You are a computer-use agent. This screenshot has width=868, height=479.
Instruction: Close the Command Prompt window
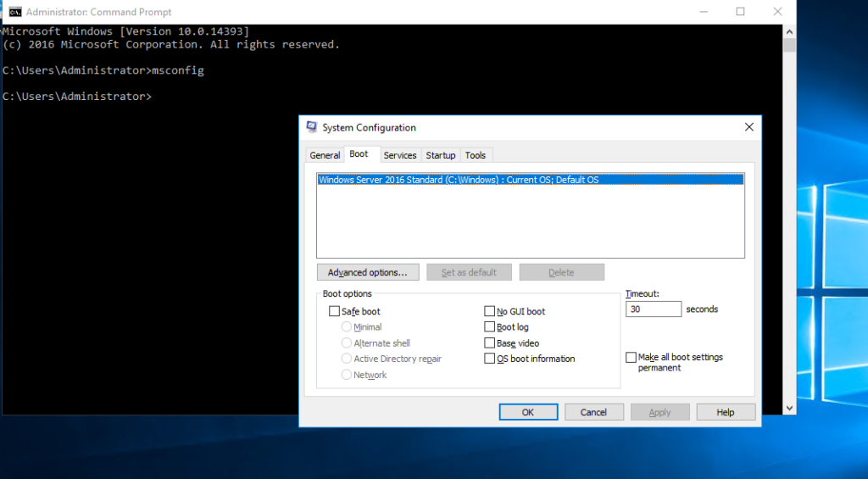point(777,12)
